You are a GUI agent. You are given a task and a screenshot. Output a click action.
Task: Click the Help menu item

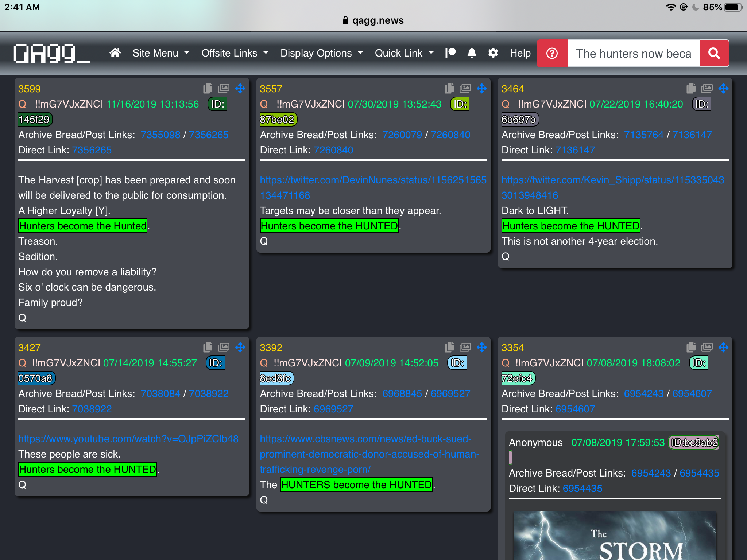[x=520, y=53]
